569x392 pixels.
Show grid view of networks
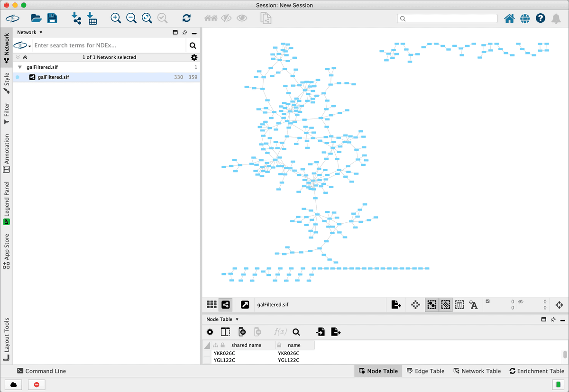pos(211,305)
